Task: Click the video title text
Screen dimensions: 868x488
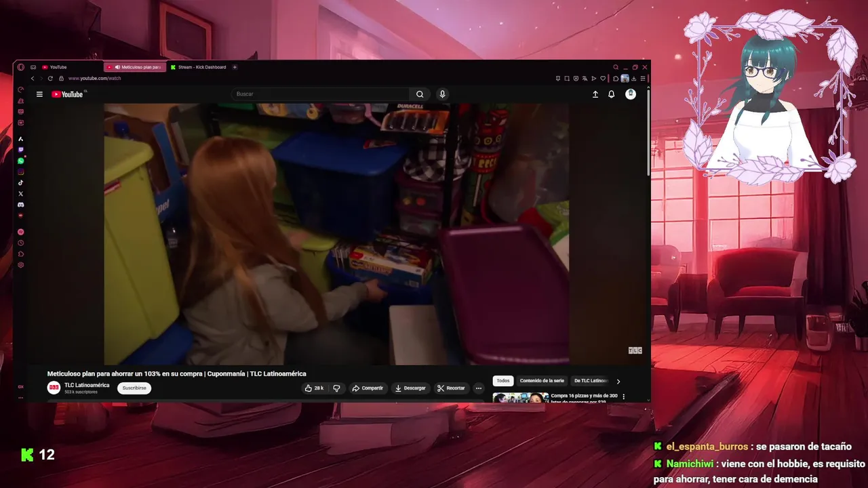Action: click(176, 373)
